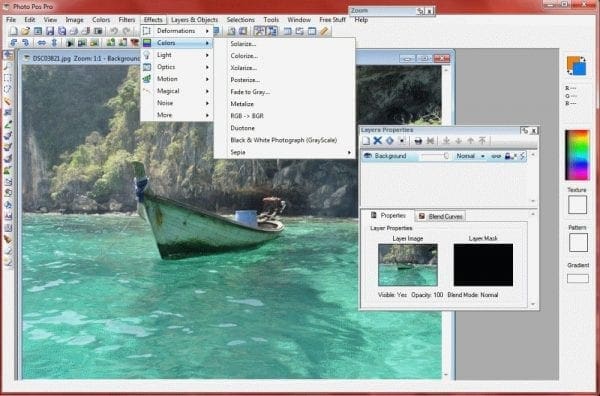Viewport: 600px width, 396px height.
Task: Expand the Optics effects submenu
Action: pyautogui.click(x=177, y=67)
